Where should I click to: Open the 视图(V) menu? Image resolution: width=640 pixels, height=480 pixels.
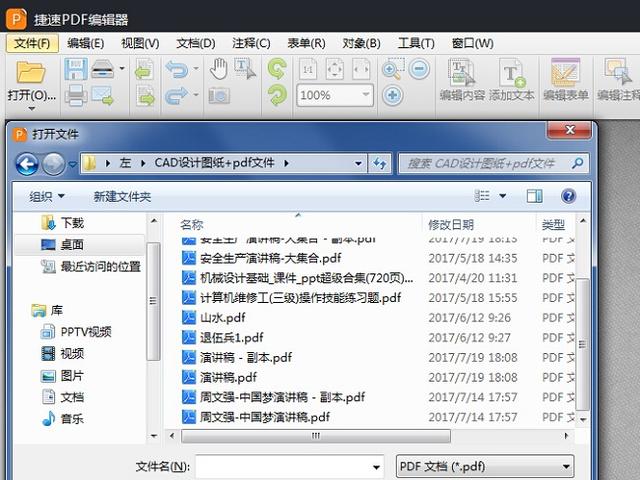[x=140, y=43]
